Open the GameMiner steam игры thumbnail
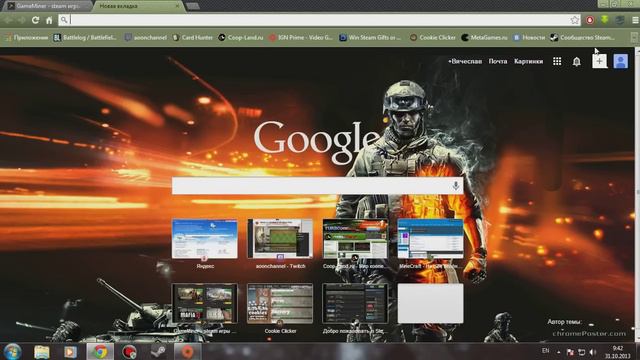Image resolution: width=640 pixels, height=360 pixels. pos(204,304)
